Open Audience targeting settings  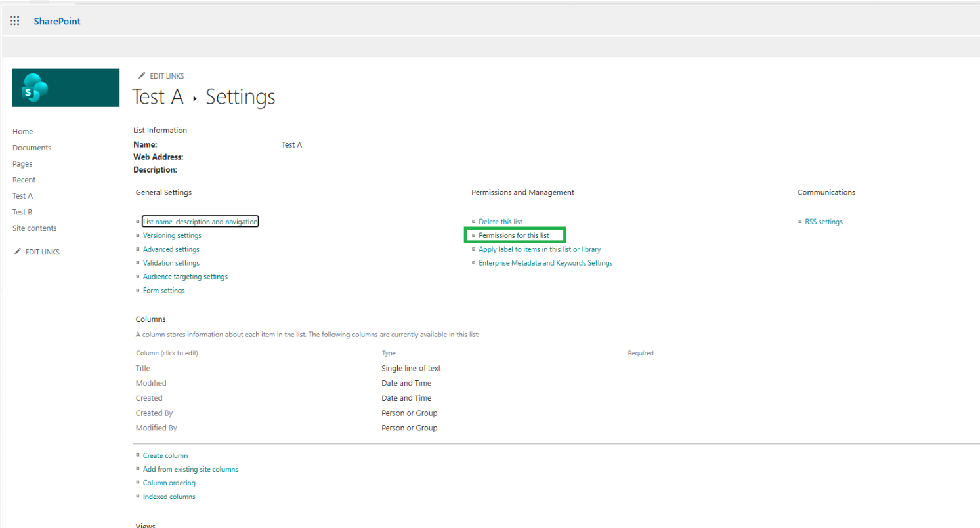point(185,277)
